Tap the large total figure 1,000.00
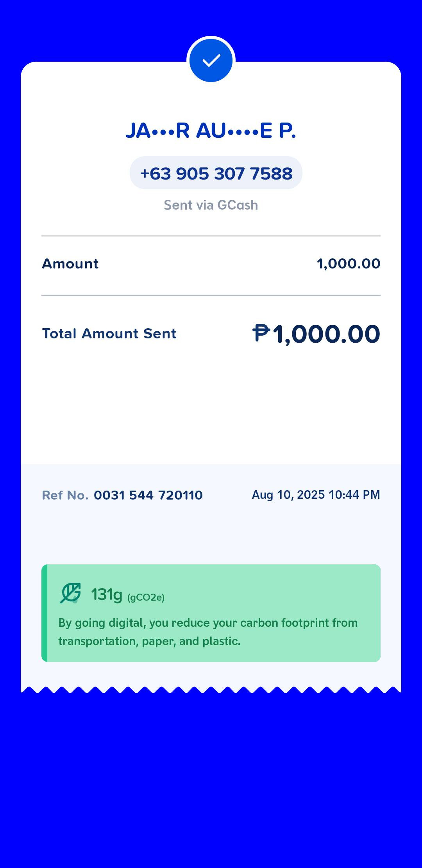Screen dimensions: 422x868 tap(326, 334)
